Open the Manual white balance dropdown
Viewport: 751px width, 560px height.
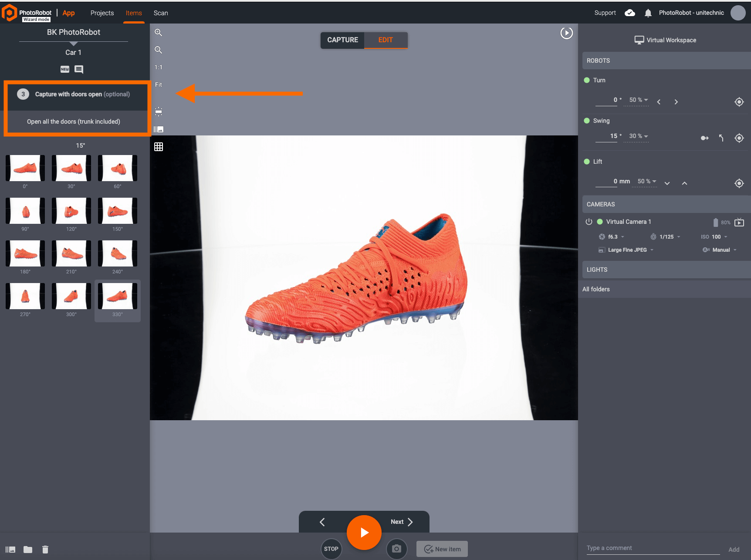click(721, 250)
